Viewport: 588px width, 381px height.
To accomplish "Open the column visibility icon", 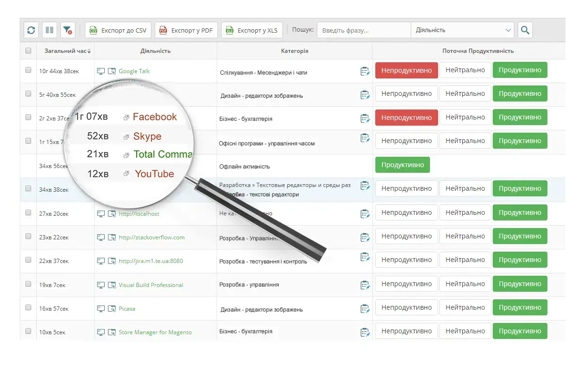I will [x=49, y=30].
